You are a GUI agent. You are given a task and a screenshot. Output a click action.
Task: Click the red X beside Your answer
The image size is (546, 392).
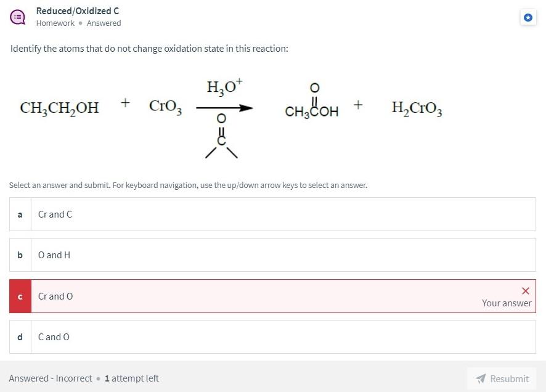pyautogui.click(x=525, y=290)
